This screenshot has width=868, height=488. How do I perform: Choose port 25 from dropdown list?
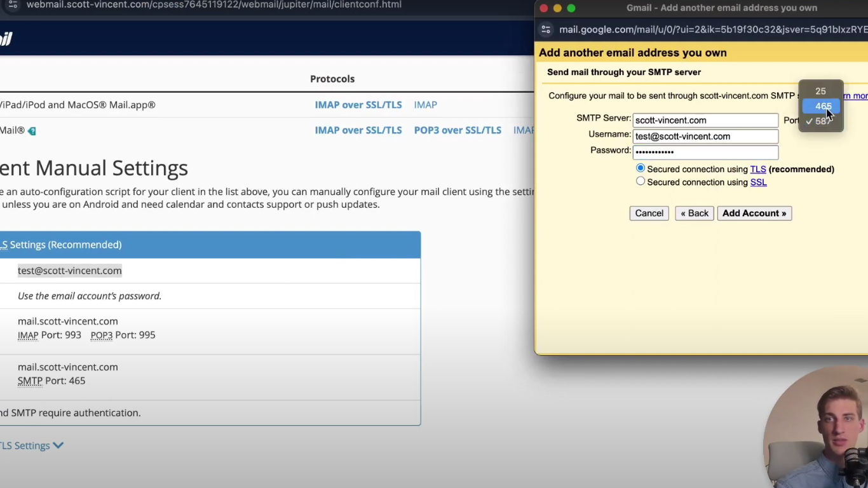click(x=820, y=91)
